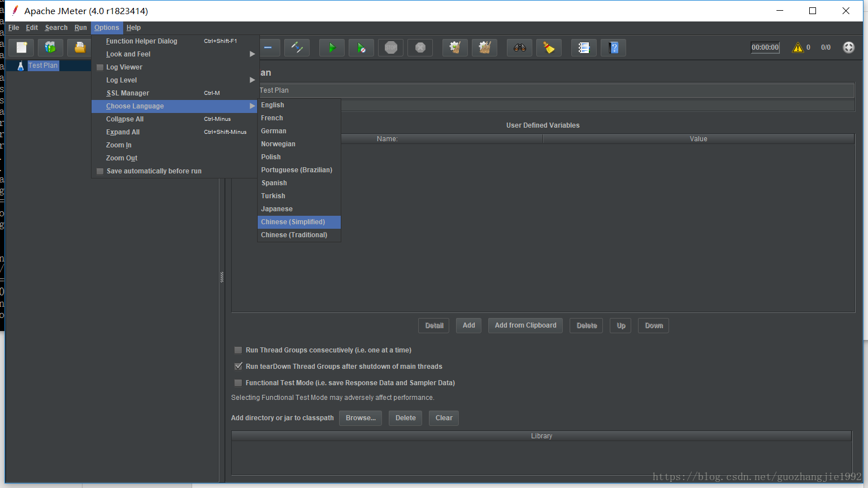868x488 pixels.
Task: Click the Clear All brooms icon
Action: tap(484, 47)
